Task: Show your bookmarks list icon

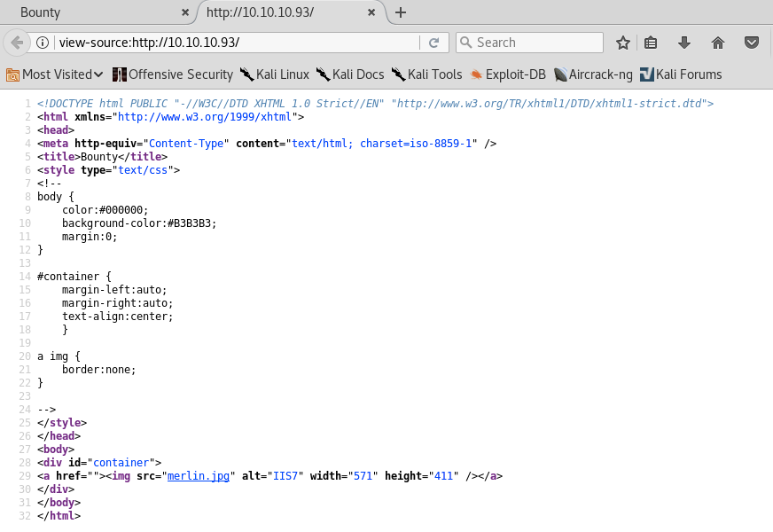Action: [x=651, y=43]
